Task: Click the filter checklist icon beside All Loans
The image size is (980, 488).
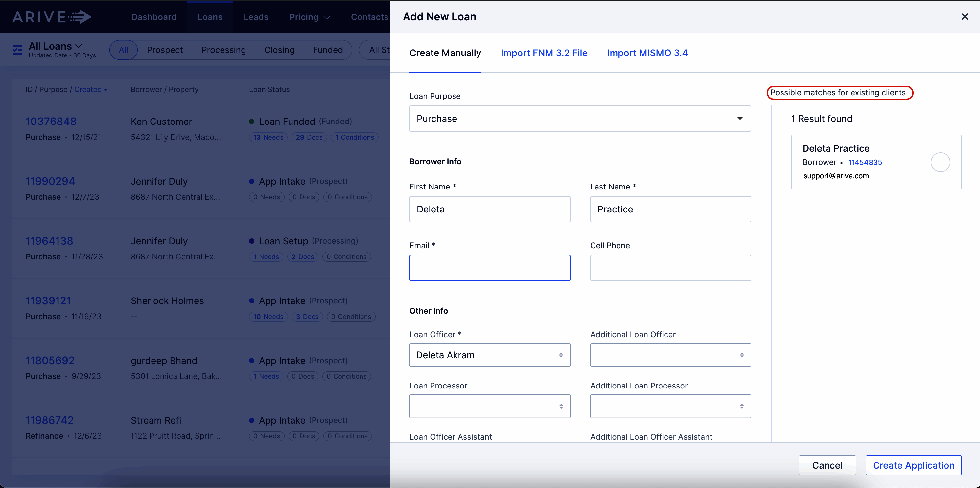Action: point(17,50)
